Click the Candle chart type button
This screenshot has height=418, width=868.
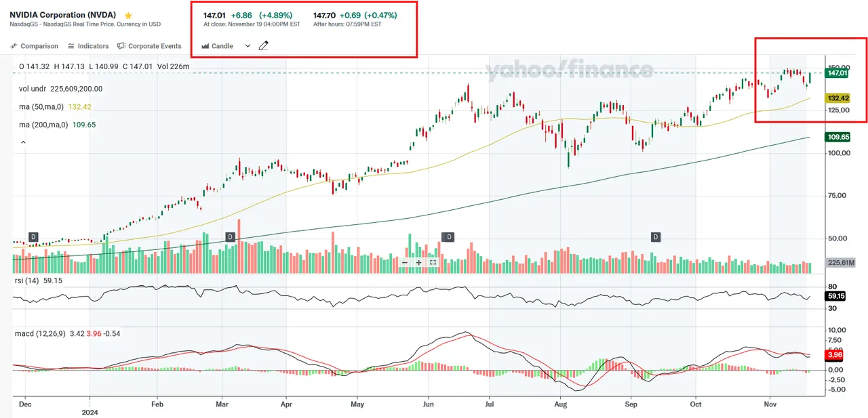(218, 46)
